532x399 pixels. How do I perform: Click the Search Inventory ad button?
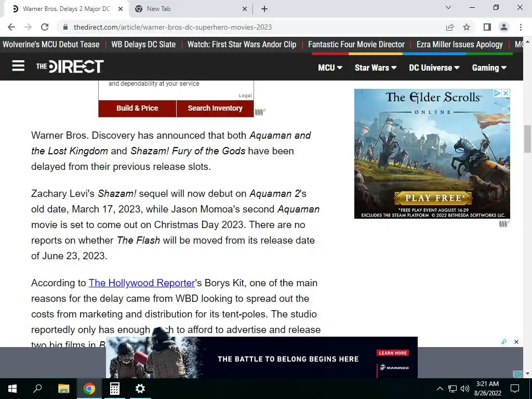click(215, 108)
